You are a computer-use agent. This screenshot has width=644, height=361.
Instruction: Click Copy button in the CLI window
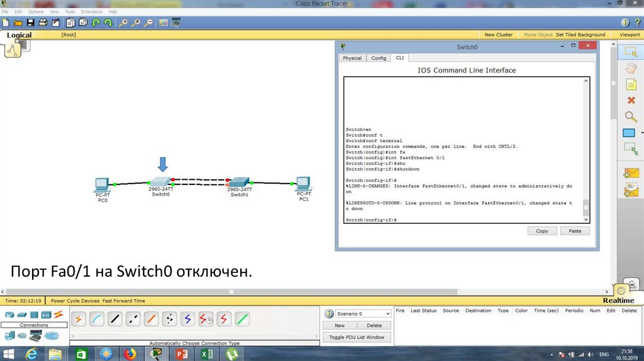point(542,231)
